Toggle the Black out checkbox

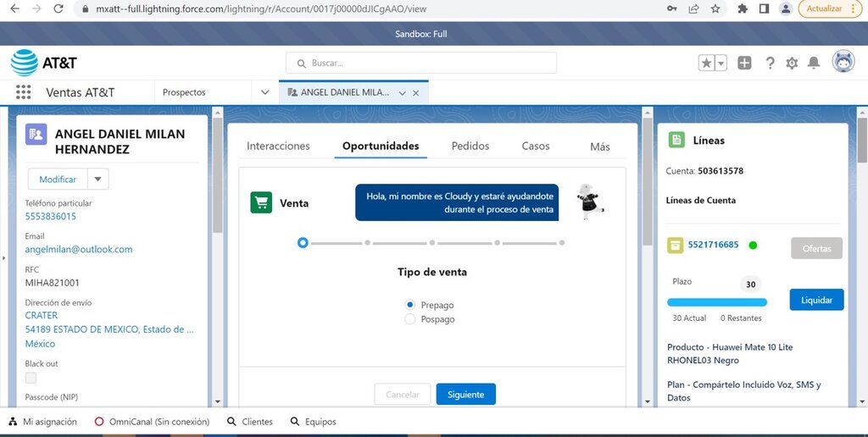click(x=31, y=378)
